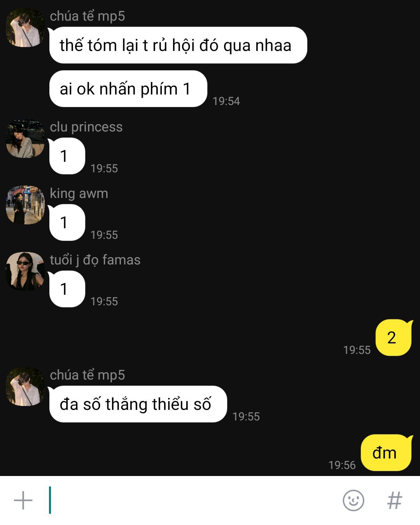
Task: Open top chúa tể mp5 avatar
Action: click(25, 28)
